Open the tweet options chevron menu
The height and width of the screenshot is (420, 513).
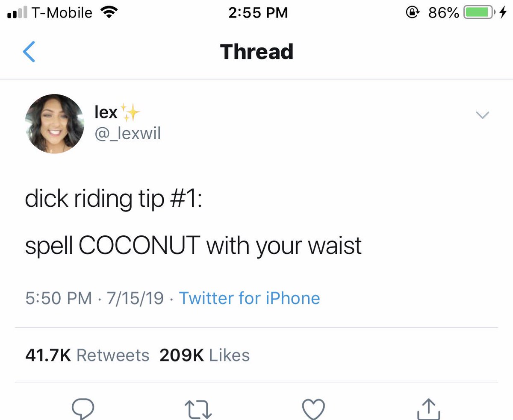[482, 115]
